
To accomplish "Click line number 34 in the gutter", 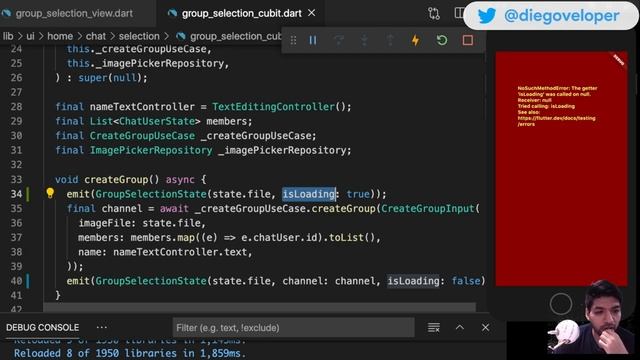I will coord(16,194).
